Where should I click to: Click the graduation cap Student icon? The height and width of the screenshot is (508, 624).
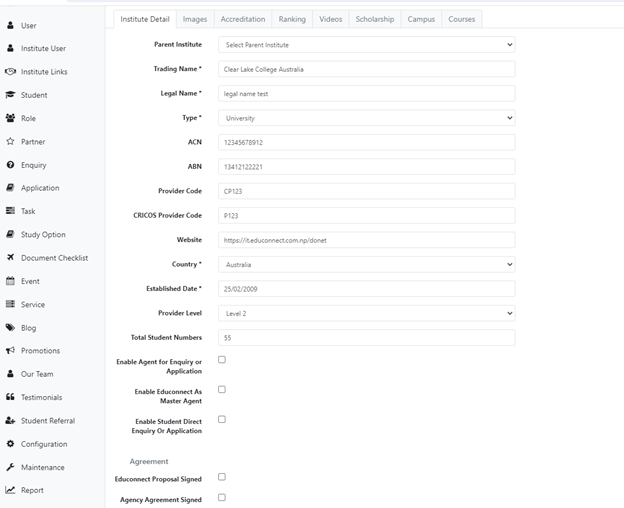[10, 95]
